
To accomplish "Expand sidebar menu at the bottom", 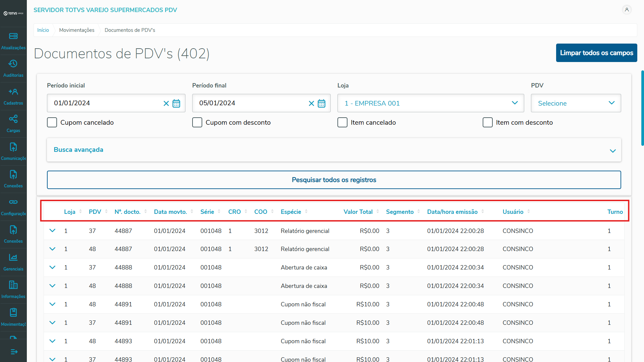I will tap(14, 352).
